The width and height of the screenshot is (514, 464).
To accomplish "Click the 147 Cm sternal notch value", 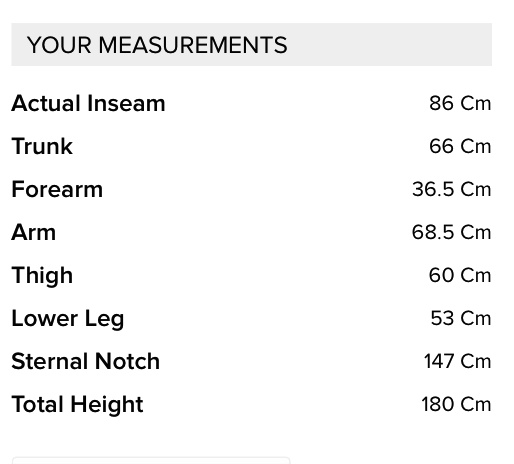I will [x=457, y=361].
